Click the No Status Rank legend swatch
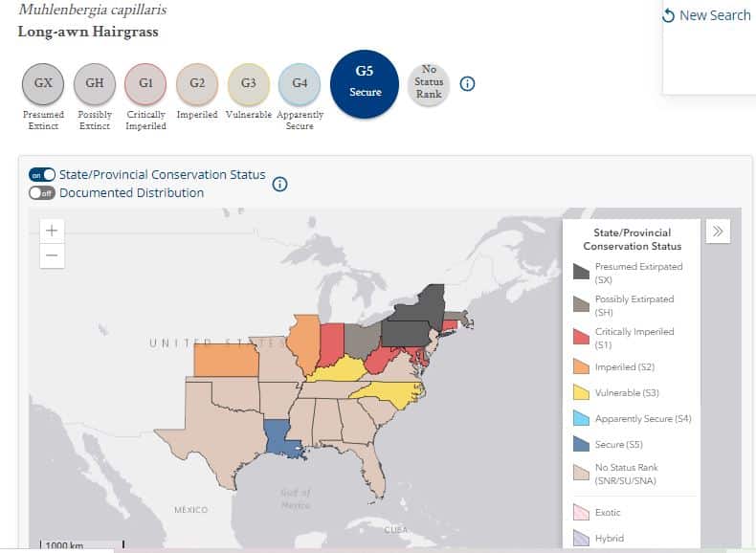The width and height of the screenshot is (756, 553). tap(581, 473)
